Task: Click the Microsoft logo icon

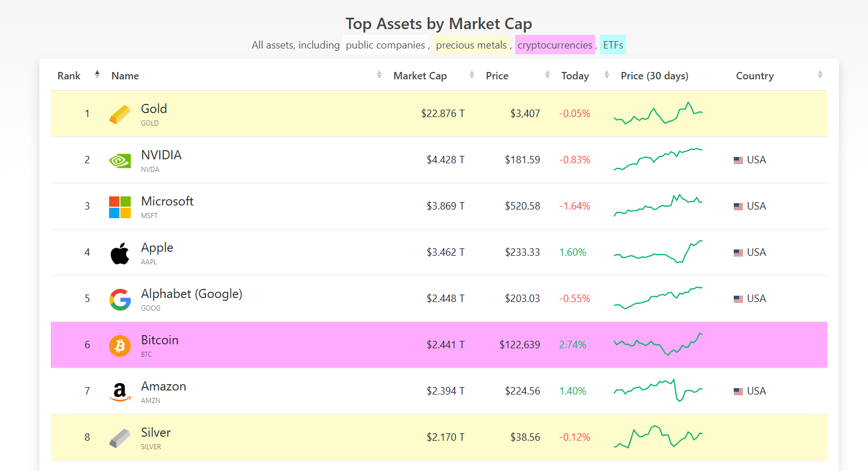Action: click(x=120, y=207)
